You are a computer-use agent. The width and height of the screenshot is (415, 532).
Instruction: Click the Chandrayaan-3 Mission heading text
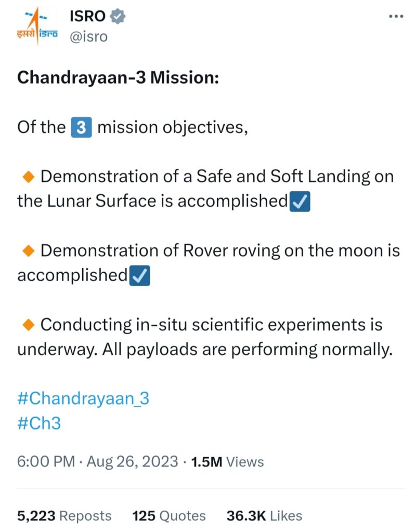tap(118, 78)
